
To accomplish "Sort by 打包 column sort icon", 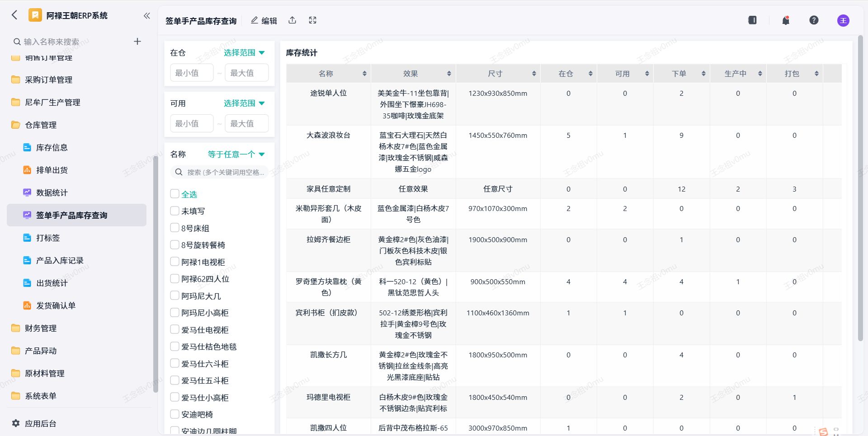I will [x=816, y=74].
